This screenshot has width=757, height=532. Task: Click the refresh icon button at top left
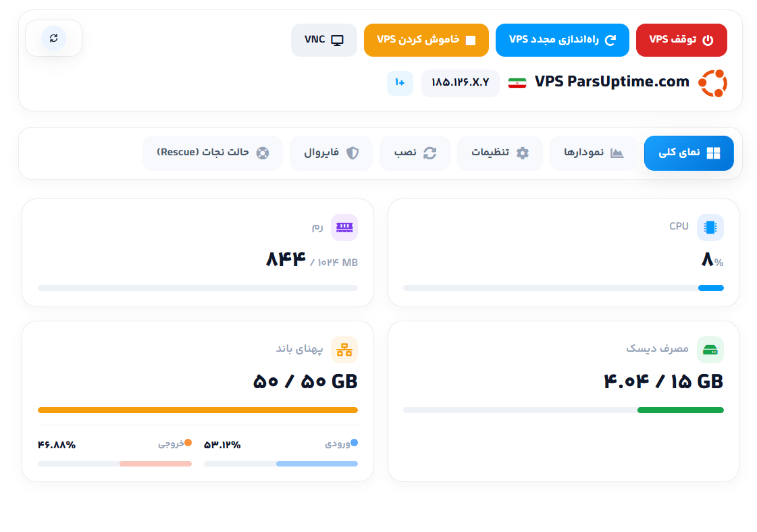point(53,38)
